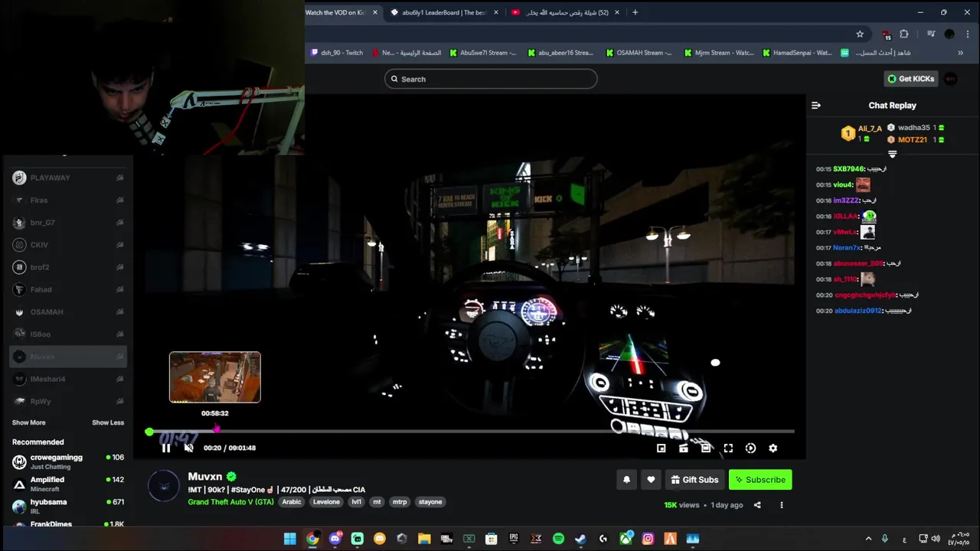The image size is (980, 551).
Task: Open HamadSenpai bookmark
Action: pos(796,53)
